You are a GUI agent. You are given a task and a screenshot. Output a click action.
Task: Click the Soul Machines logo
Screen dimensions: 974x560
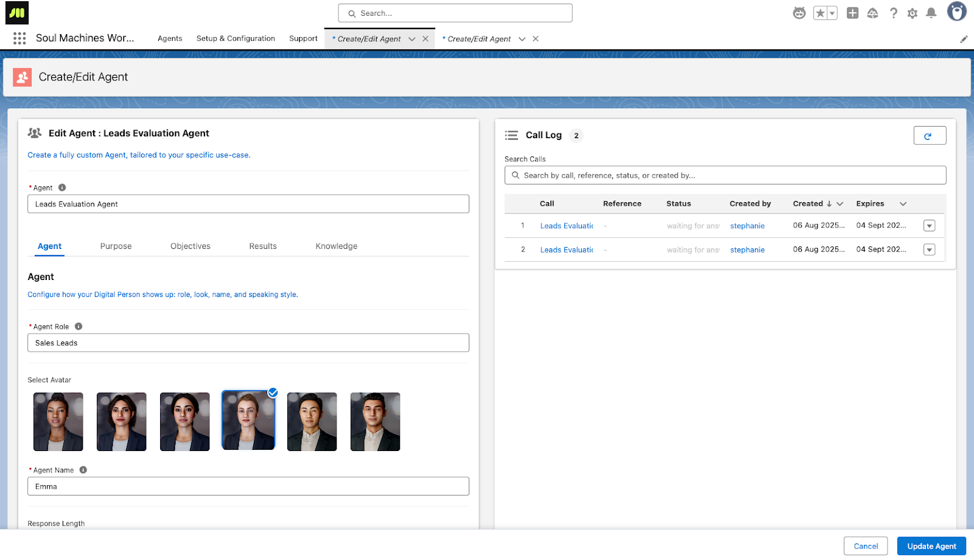click(17, 13)
